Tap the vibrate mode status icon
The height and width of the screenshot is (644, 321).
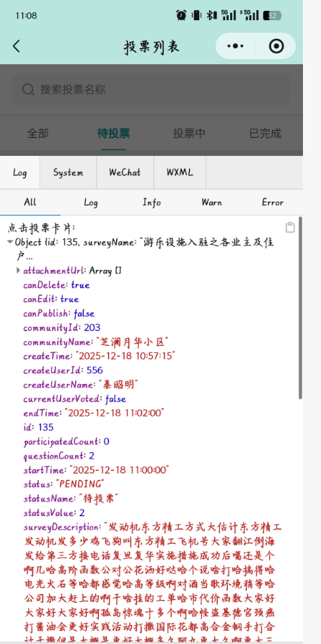197,15
